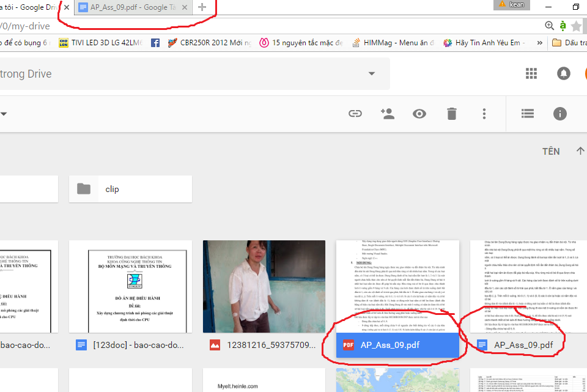This screenshot has height=392, width=587.
Task: Preview selected file with the eye icon
Action: click(419, 114)
